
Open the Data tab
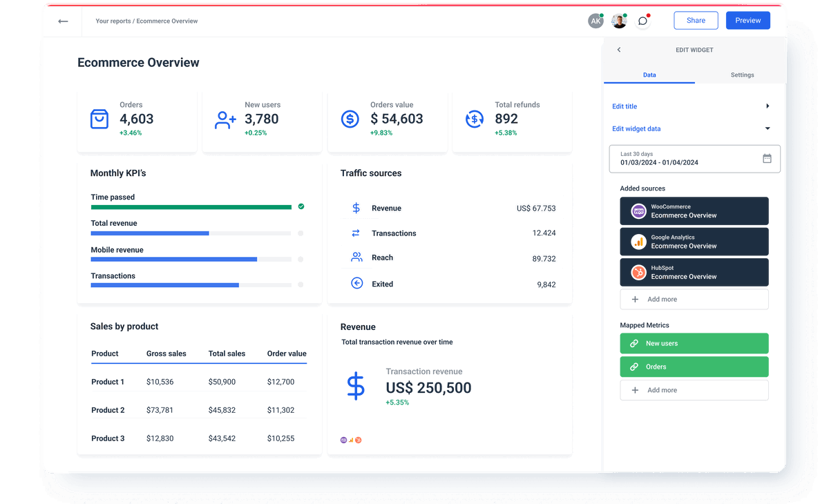pos(649,75)
